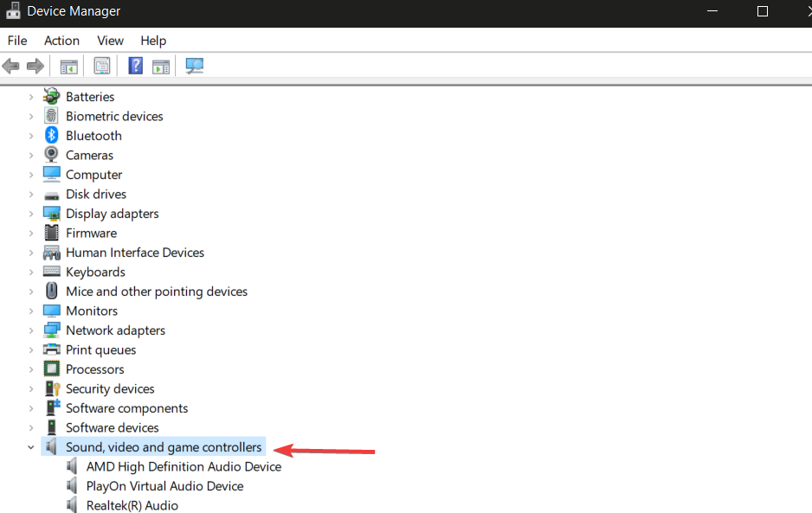Collapse Sound, video and game controllers
This screenshot has width=812, height=513.
31,447
